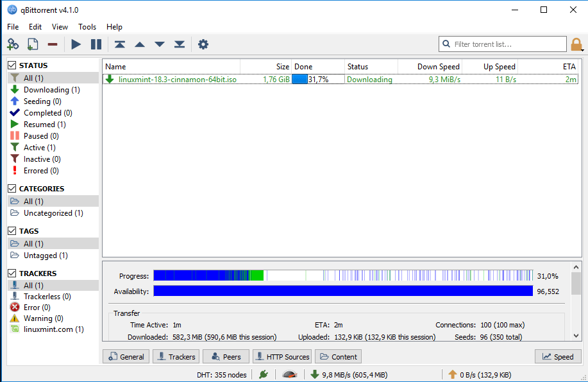
Task: Switch to the Trackers tab
Action: point(176,356)
